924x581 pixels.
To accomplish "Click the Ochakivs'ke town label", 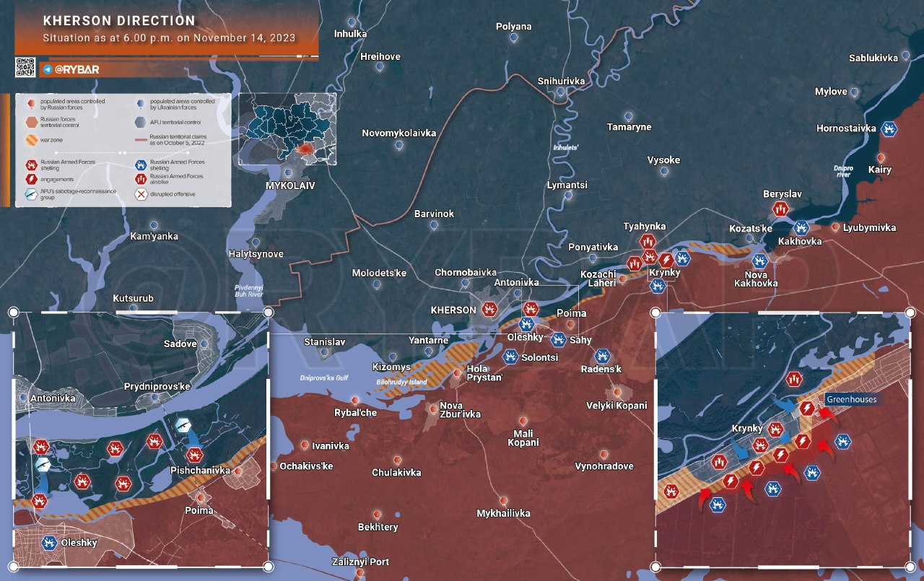I will coord(306,466).
